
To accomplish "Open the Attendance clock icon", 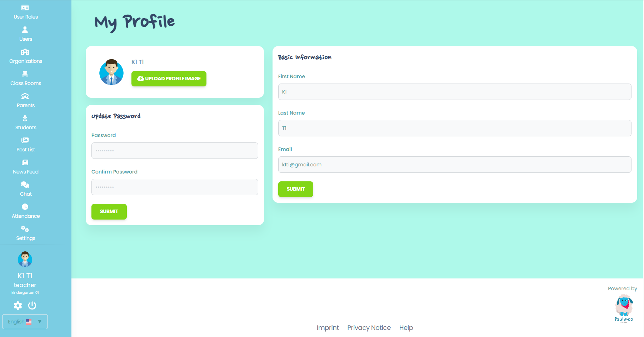I will coord(25,207).
